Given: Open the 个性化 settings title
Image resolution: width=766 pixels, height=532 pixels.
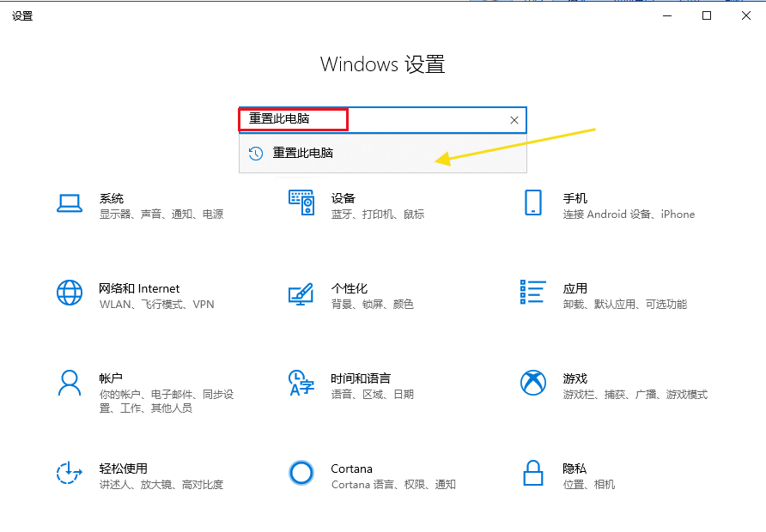Looking at the screenshot, I should 349,288.
